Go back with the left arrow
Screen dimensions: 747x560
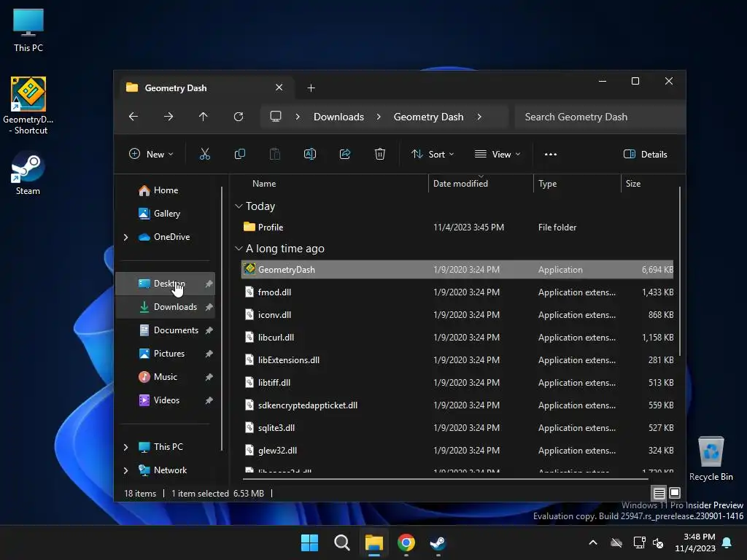coord(133,117)
